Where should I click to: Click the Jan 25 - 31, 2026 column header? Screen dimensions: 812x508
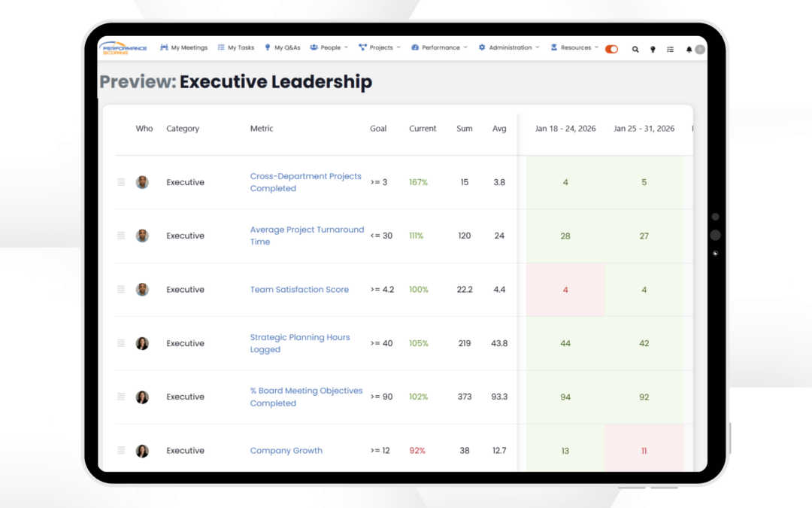[644, 128]
